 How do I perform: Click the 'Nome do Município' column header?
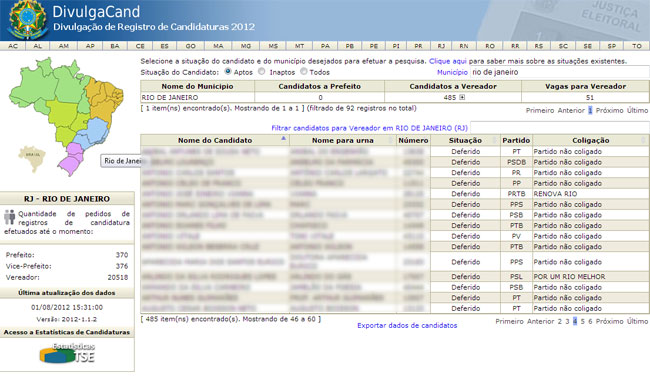click(x=197, y=86)
